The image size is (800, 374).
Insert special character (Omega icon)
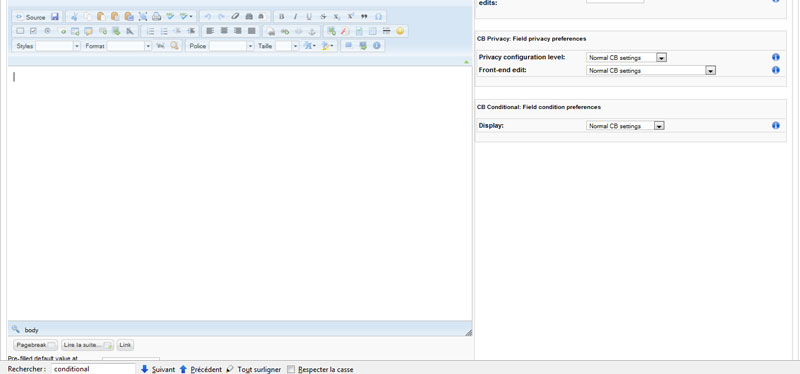[x=378, y=17]
